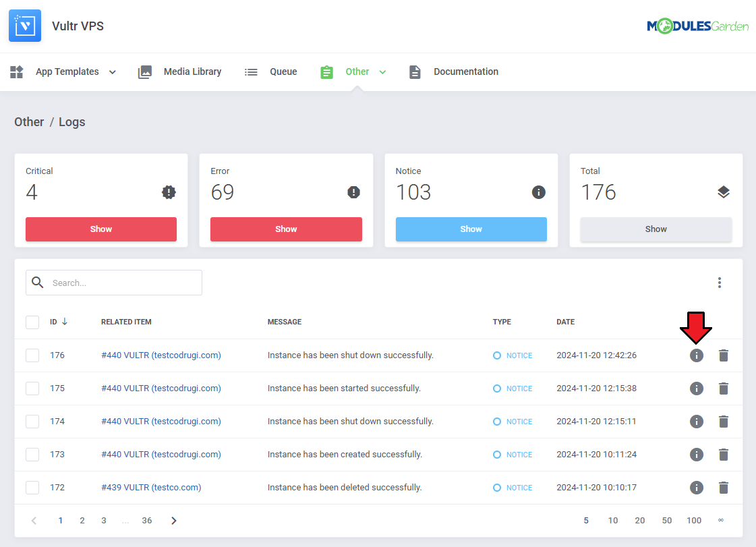756x547 pixels.
Task: Check the box for log 175
Action: pyautogui.click(x=32, y=388)
